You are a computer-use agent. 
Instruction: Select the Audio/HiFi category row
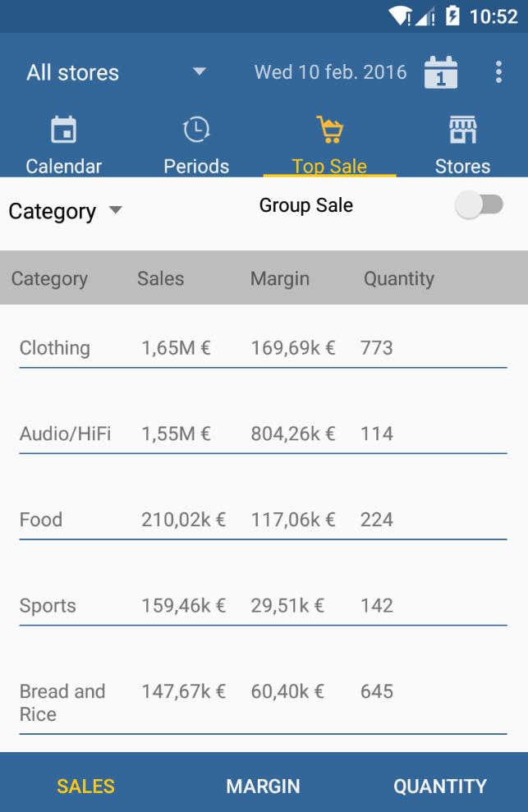click(x=263, y=434)
